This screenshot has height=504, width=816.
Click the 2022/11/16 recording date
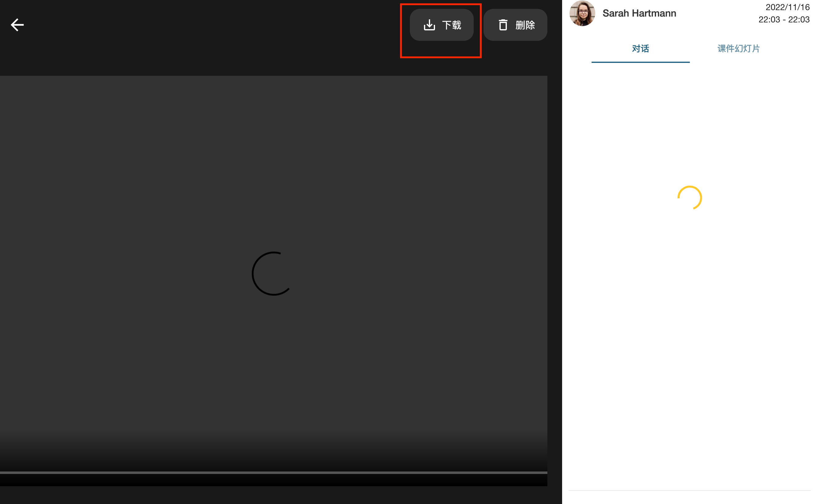tap(787, 7)
